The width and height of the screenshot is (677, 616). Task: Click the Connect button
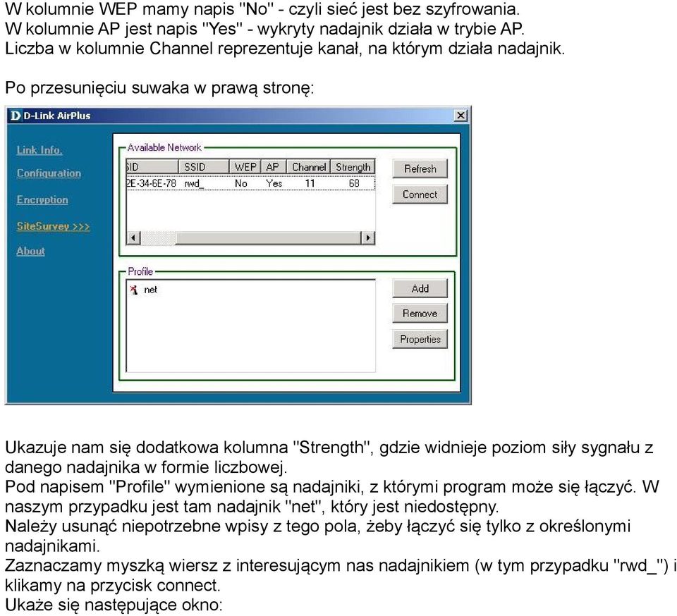420,195
